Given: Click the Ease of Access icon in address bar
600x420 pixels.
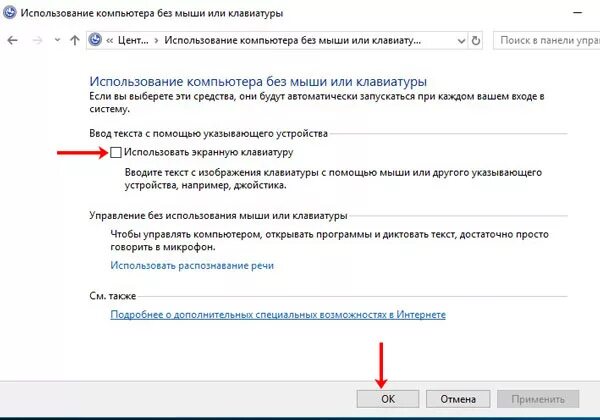Looking at the screenshot, I should point(95,40).
